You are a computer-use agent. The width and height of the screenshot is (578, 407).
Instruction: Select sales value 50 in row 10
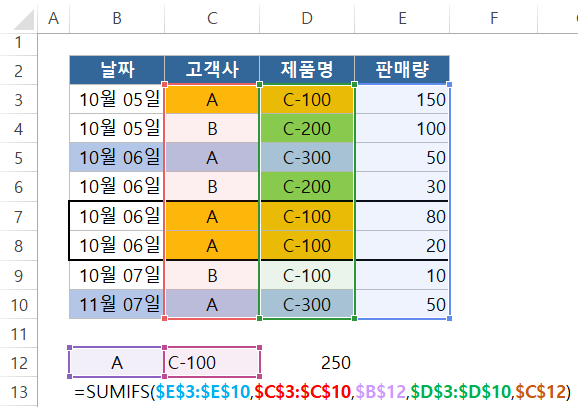tap(402, 304)
